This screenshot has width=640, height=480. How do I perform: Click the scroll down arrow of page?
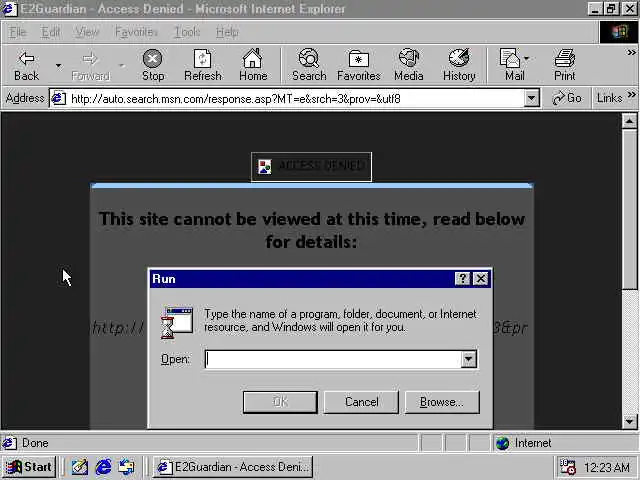[x=629, y=421]
